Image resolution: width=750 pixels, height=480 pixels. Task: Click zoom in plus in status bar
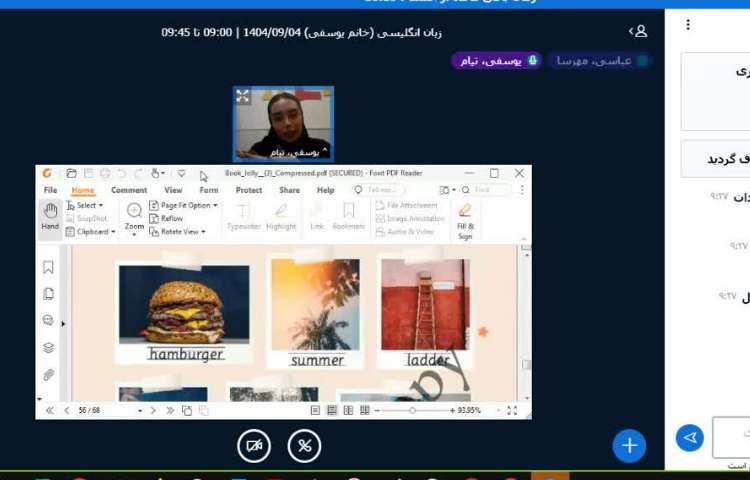[x=452, y=410]
